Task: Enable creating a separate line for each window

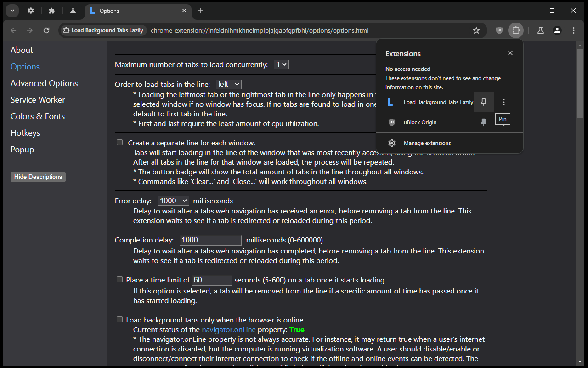Action: [119, 142]
